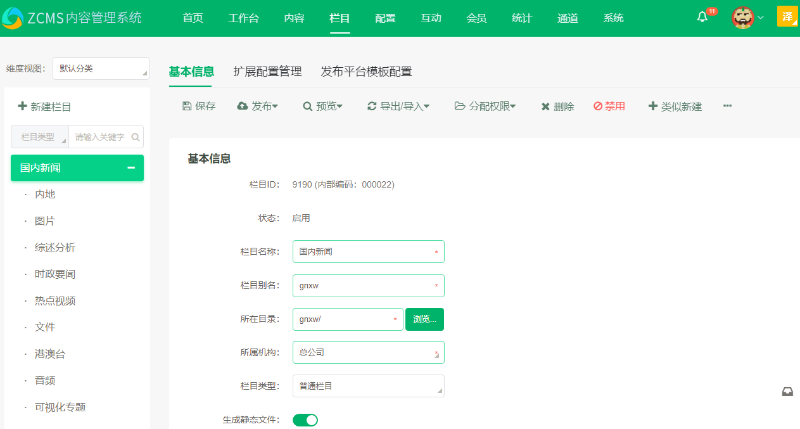Open the user avatar menu

coord(742,18)
